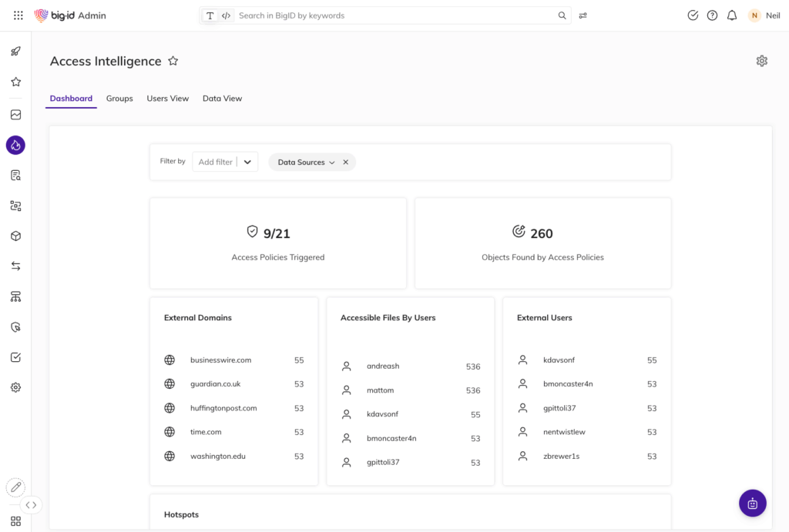Click the rocket icon in left sidebar
Screen dimensions: 789x532
(x=15, y=52)
